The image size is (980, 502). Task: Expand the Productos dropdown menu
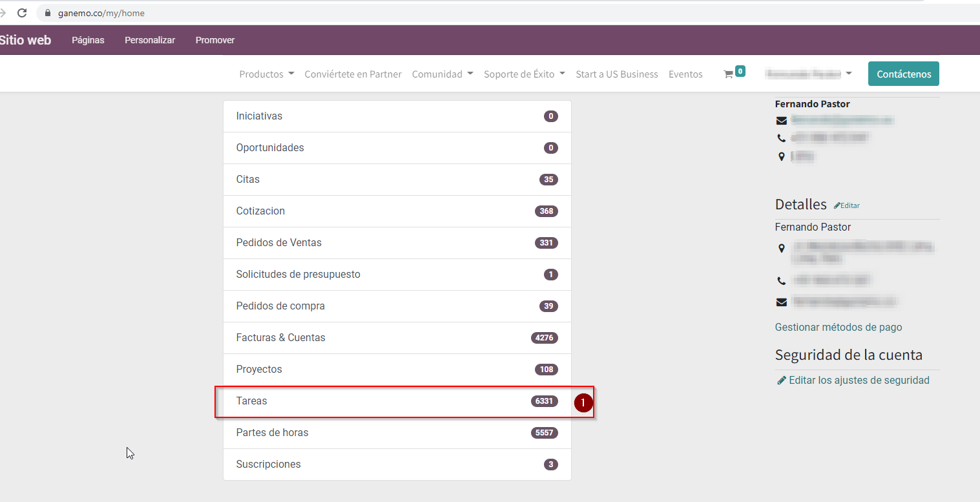coord(266,74)
